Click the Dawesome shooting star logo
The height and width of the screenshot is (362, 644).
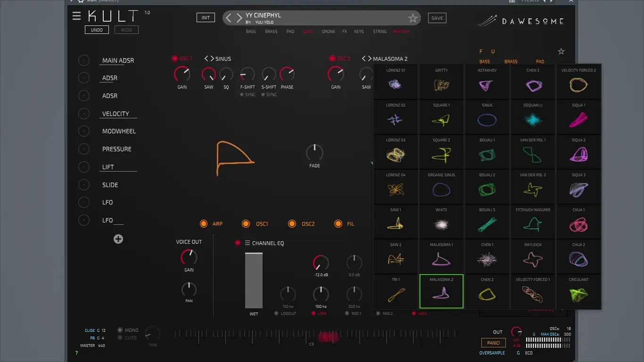487,21
